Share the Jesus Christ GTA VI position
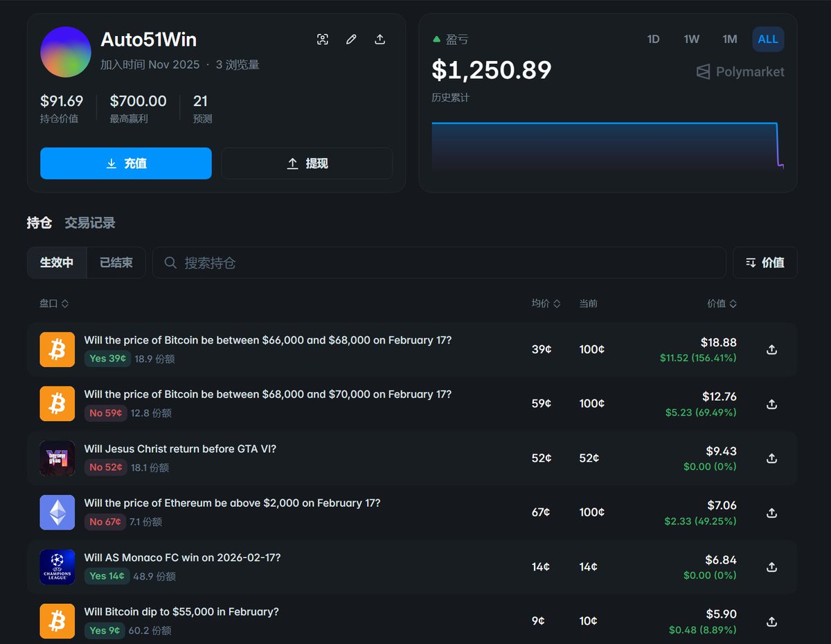Image resolution: width=831 pixels, height=644 pixels. click(x=771, y=458)
